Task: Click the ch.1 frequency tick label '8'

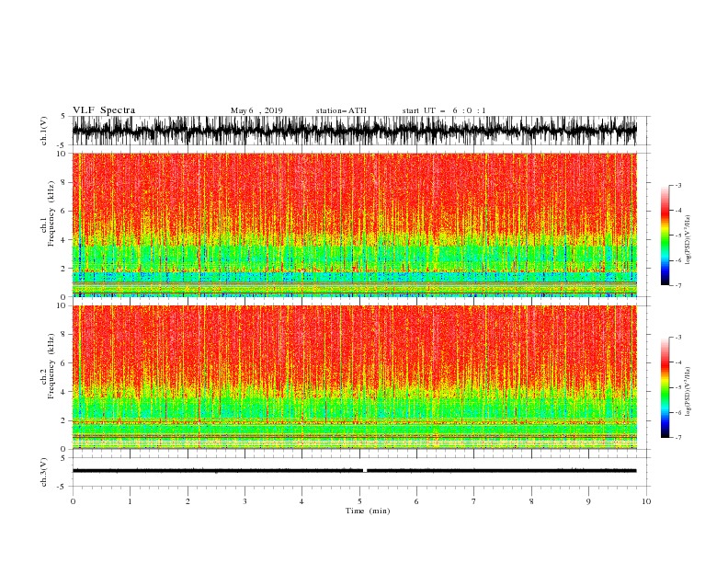Action: (63, 182)
